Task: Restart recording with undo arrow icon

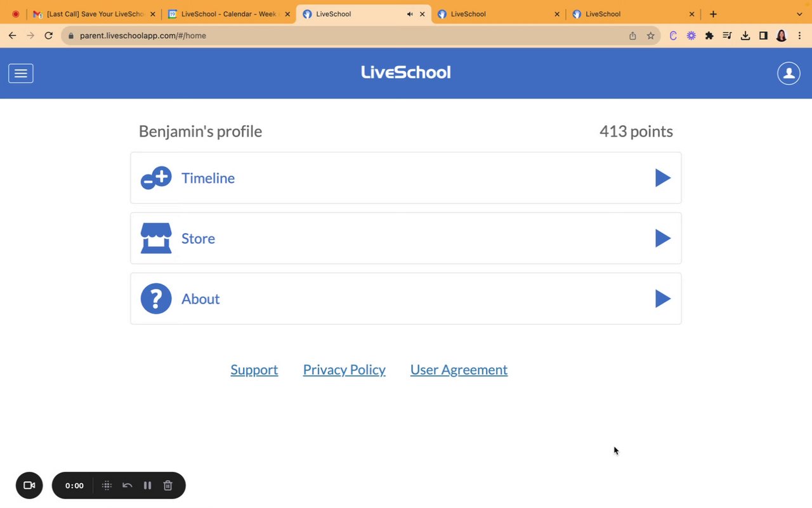Action: [x=127, y=485]
